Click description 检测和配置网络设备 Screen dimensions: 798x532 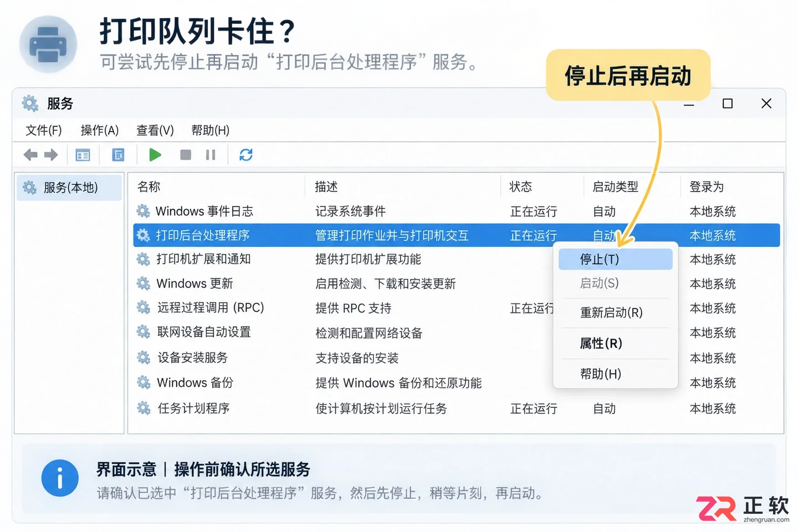(x=369, y=333)
